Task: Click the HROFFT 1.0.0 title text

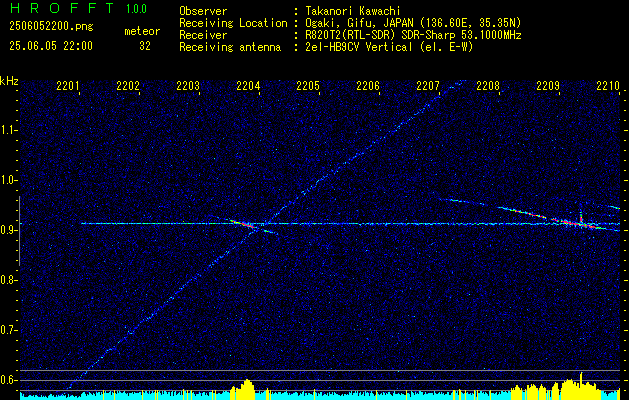Action: (x=79, y=8)
